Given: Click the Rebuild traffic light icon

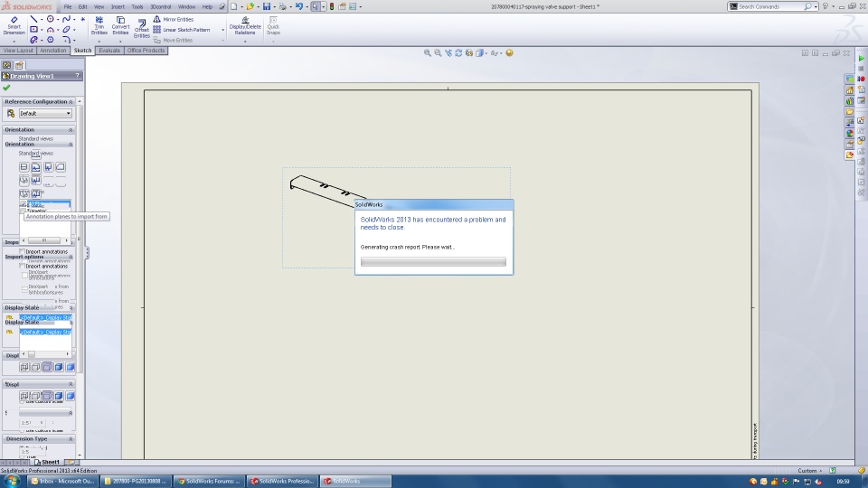Looking at the screenshot, I should click(x=332, y=6).
